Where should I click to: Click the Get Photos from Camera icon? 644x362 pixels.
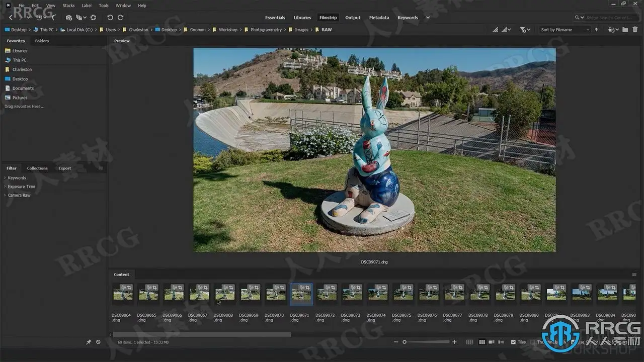[x=69, y=18]
